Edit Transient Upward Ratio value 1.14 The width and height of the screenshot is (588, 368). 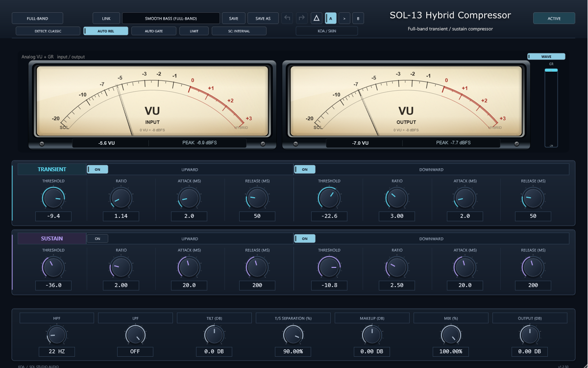[121, 216]
